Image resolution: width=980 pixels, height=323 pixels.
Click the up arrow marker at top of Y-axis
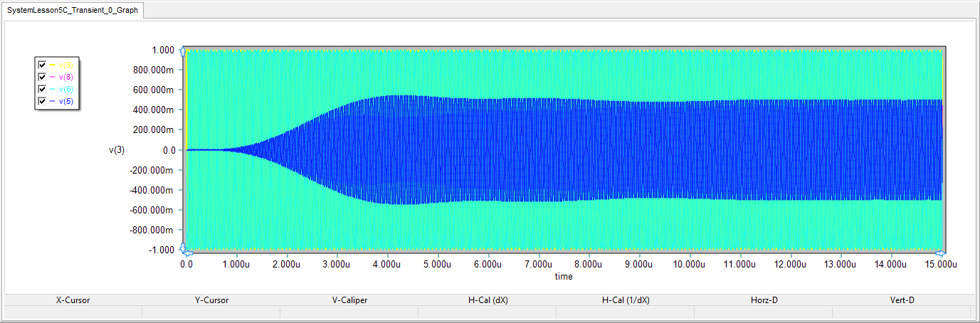184,51
